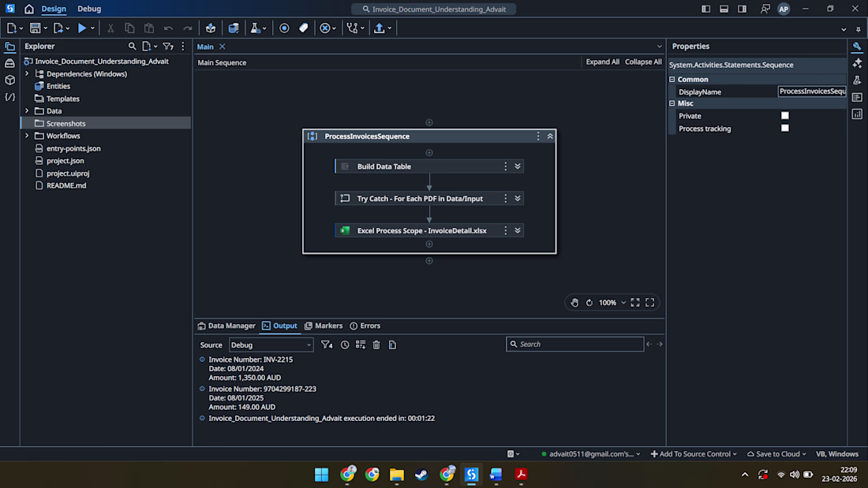Open the Markers tab

pyautogui.click(x=324, y=326)
